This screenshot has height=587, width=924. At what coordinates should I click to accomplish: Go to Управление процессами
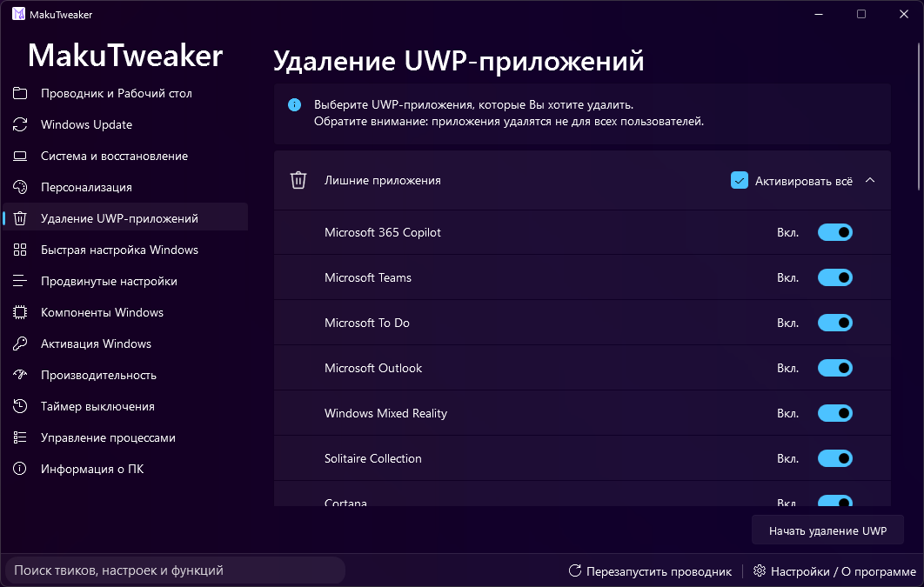[x=125, y=437]
